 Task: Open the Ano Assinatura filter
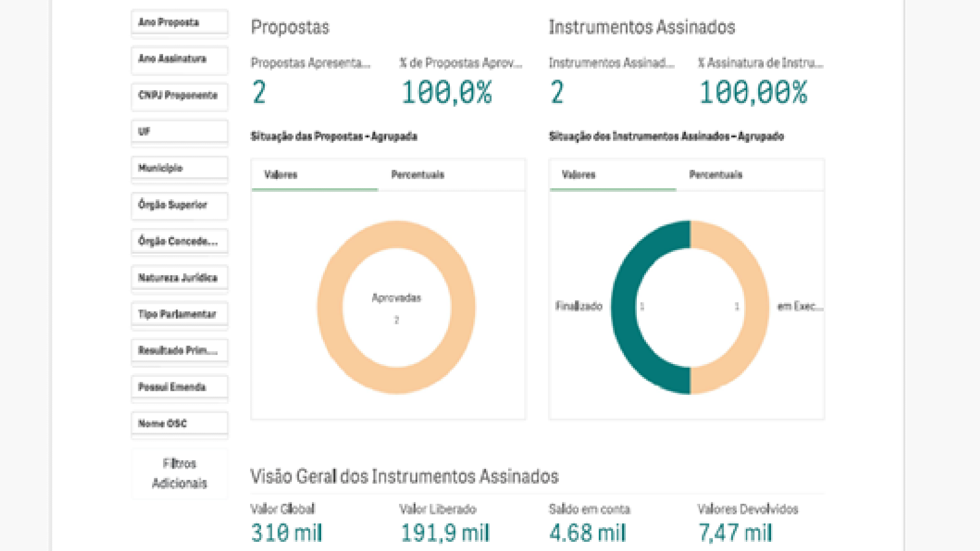pos(179,59)
